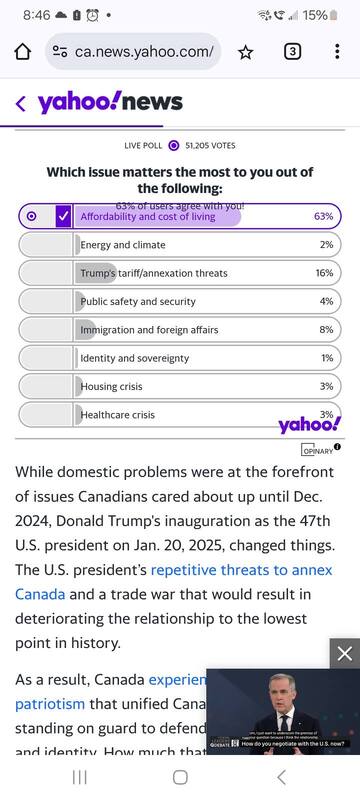Tap the browser home icon
The width and height of the screenshot is (360, 800).
point(22,52)
